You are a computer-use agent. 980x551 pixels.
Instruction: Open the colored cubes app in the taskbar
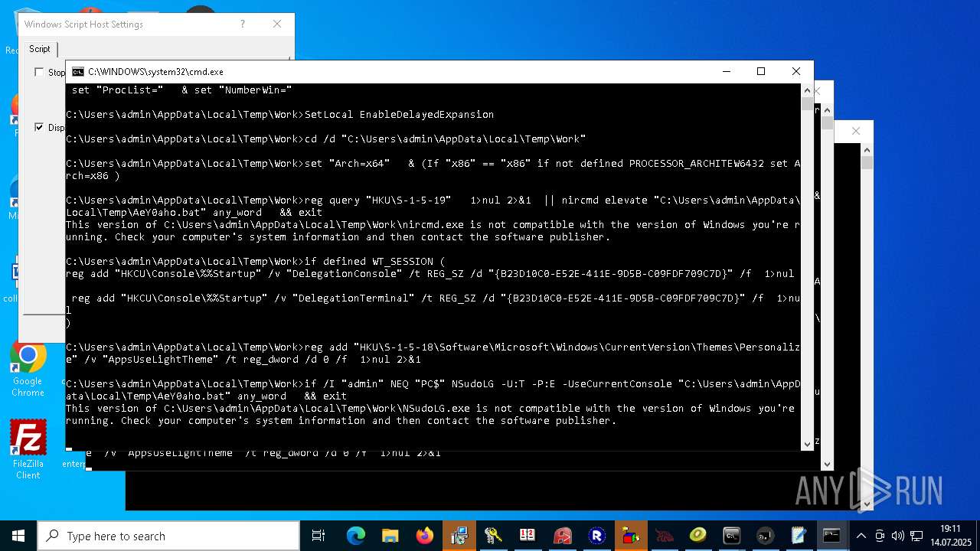tap(630, 536)
